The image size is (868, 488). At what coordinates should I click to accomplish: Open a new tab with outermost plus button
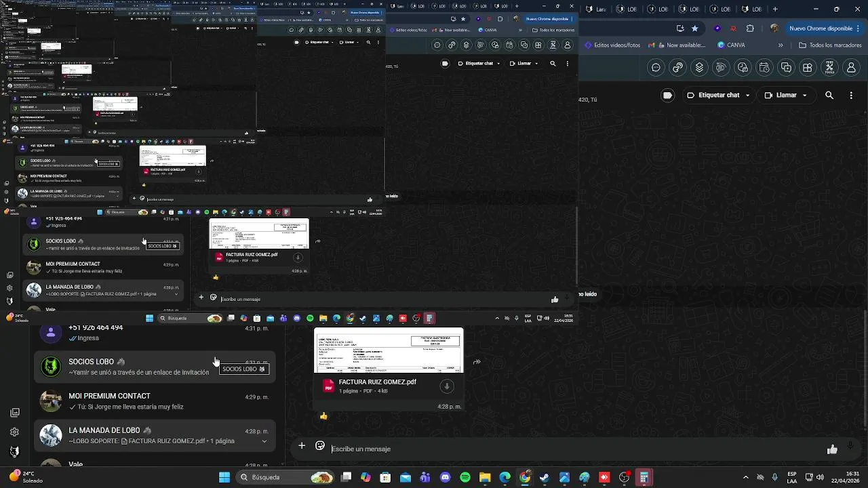point(775,9)
